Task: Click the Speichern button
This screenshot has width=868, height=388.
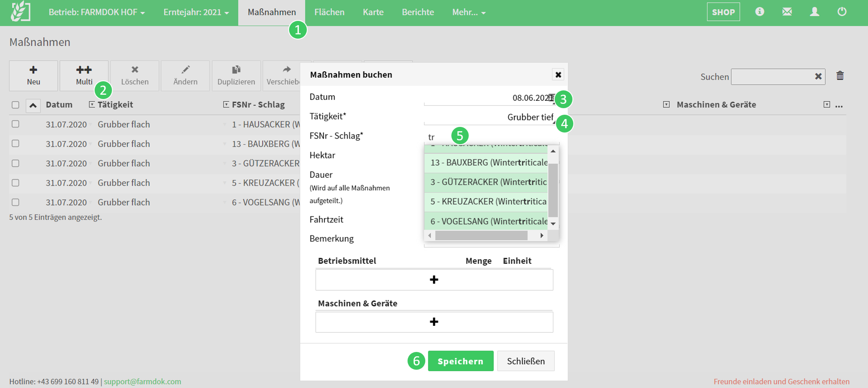Action: click(460, 361)
